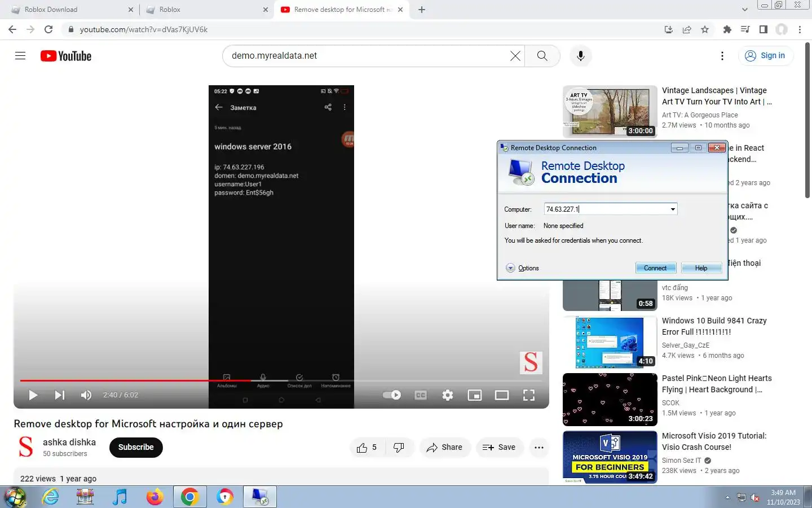Click system tray volume icon
The width and height of the screenshot is (812, 508).
click(754, 498)
